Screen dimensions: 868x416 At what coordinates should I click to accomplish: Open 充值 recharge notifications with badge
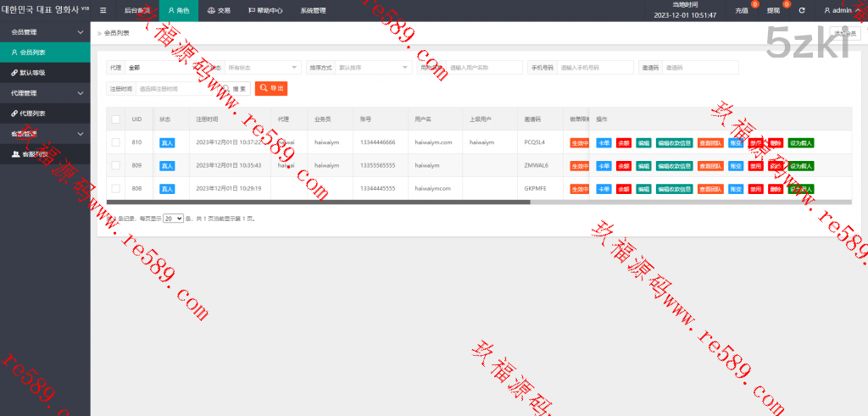click(x=743, y=11)
